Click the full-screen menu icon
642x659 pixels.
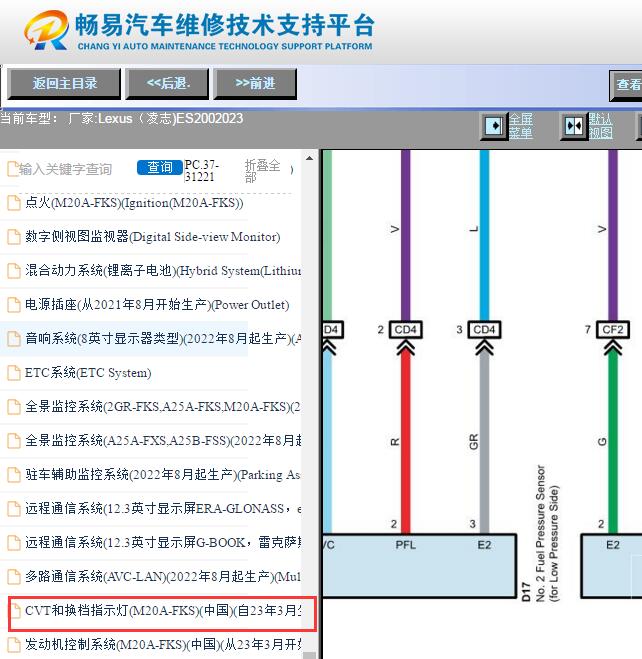(x=494, y=126)
